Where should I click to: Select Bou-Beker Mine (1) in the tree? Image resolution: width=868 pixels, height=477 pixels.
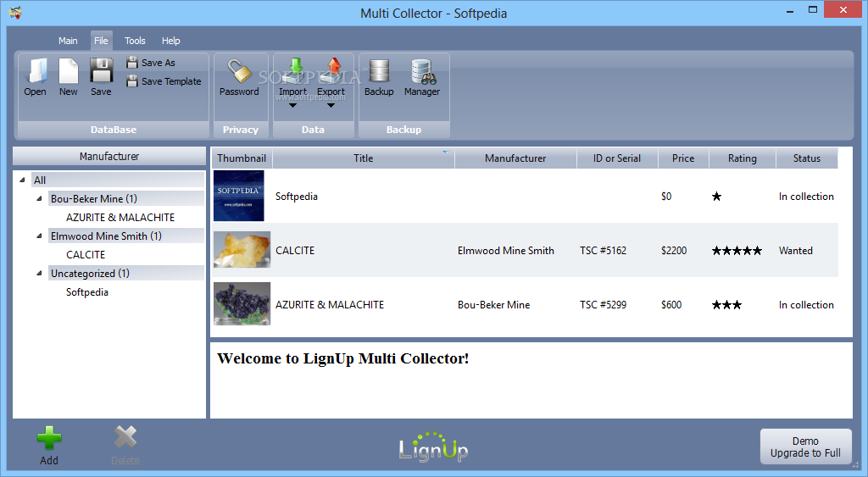(x=126, y=198)
